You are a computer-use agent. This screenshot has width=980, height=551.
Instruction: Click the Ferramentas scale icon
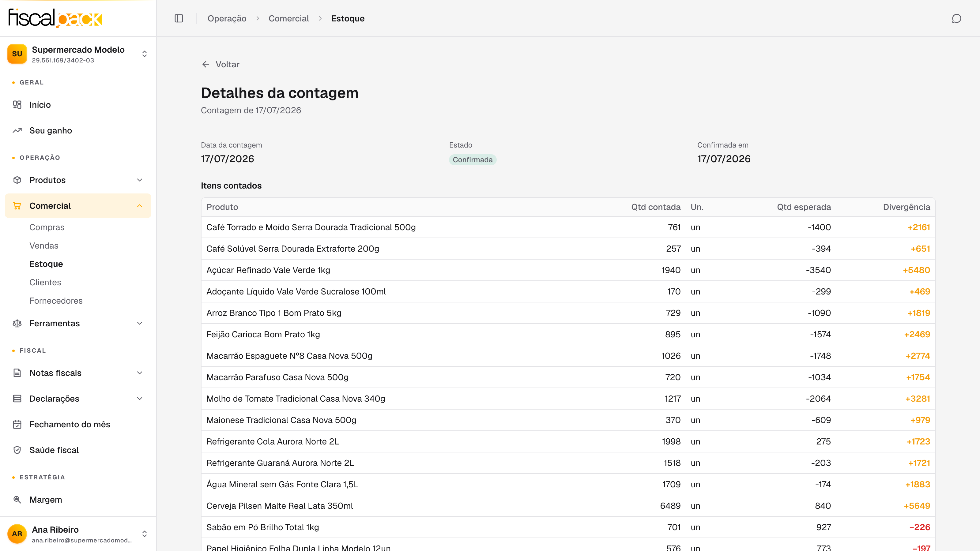point(17,323)
